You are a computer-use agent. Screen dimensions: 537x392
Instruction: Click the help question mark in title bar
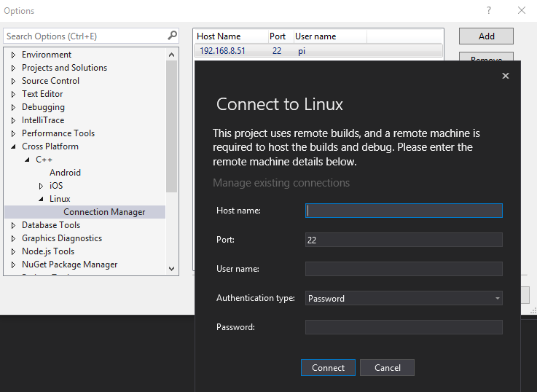point(488,11)
